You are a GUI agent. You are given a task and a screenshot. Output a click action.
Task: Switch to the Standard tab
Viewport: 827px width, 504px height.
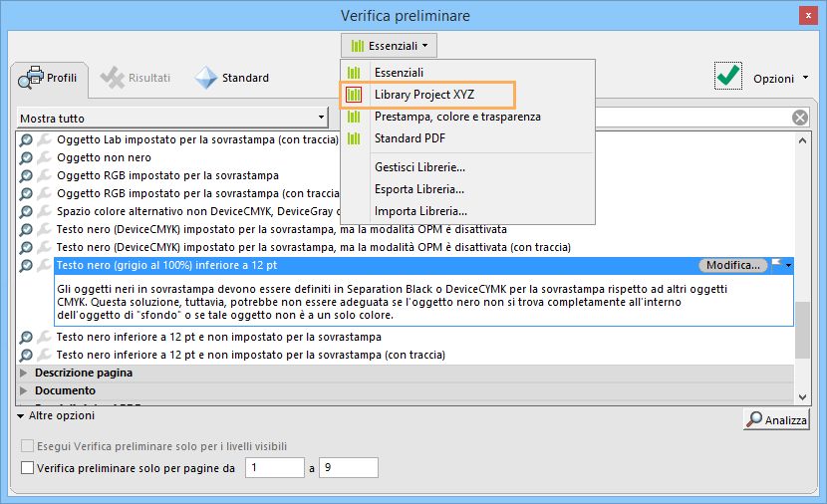(232, 78)
